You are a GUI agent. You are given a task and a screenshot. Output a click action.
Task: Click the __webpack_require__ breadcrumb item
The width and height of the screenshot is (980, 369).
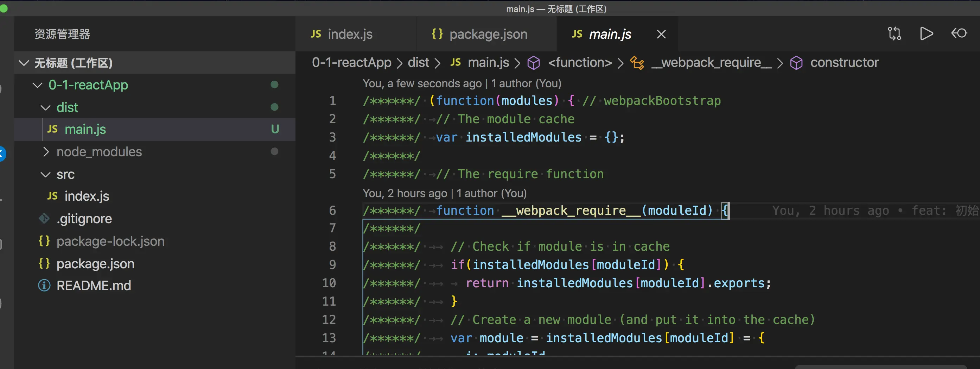[711, 62]
